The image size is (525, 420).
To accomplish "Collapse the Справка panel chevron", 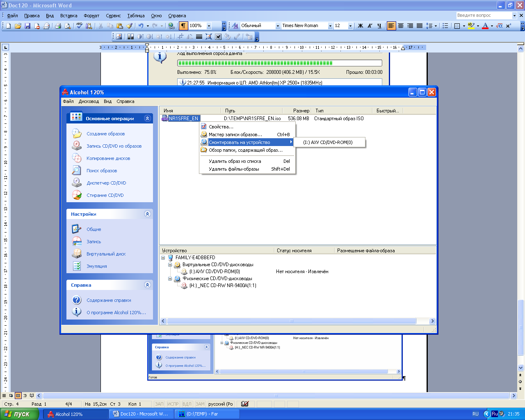I will tap(147, 285).
